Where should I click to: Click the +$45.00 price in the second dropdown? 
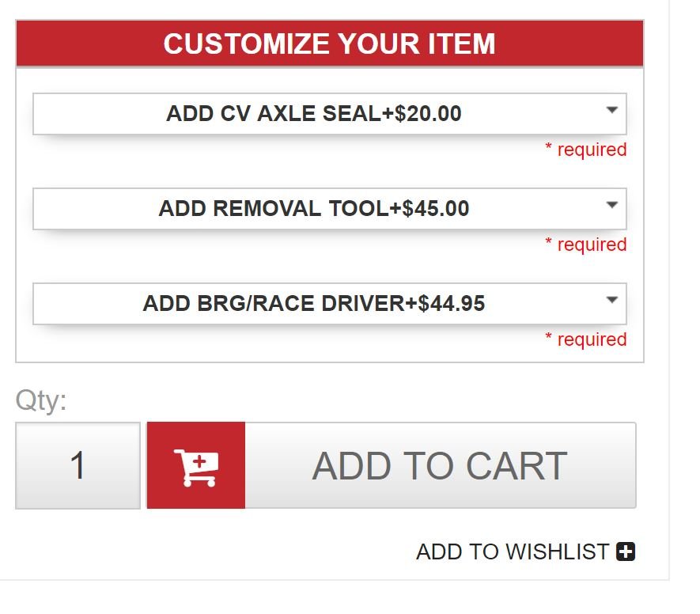[429, 209]
